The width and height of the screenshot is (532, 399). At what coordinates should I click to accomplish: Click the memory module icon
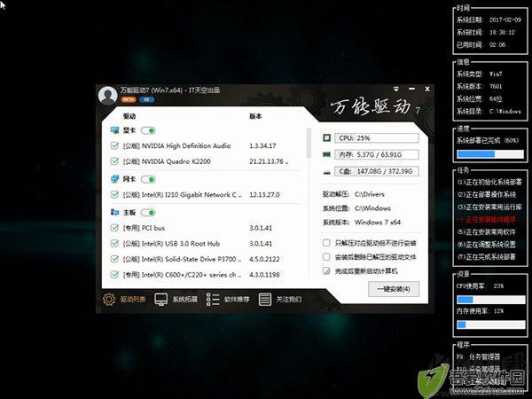326,154
